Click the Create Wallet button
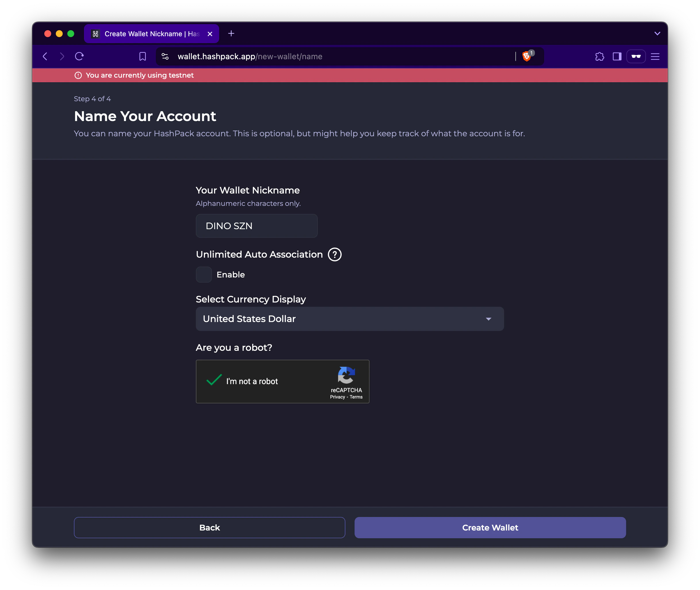The height and width of the screenshot is (590, 700). [x=490, y=527]
